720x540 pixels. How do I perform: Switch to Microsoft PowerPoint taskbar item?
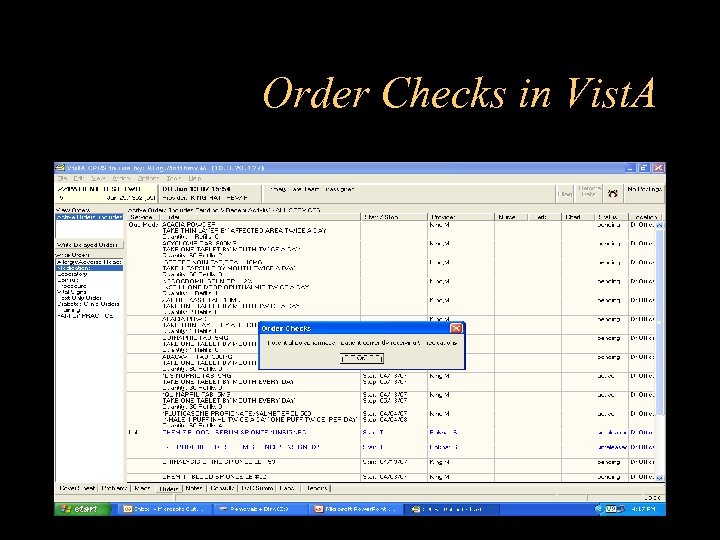click(x=356, y=509)
